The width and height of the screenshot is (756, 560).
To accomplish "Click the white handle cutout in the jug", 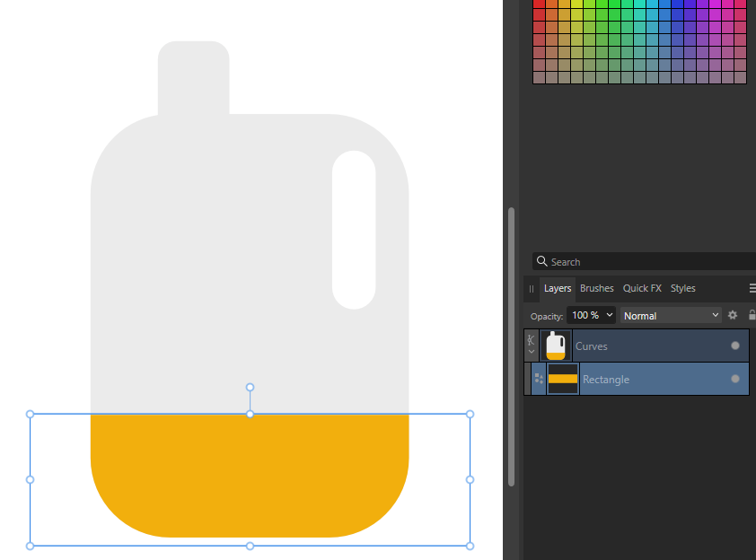I will 354,230.
